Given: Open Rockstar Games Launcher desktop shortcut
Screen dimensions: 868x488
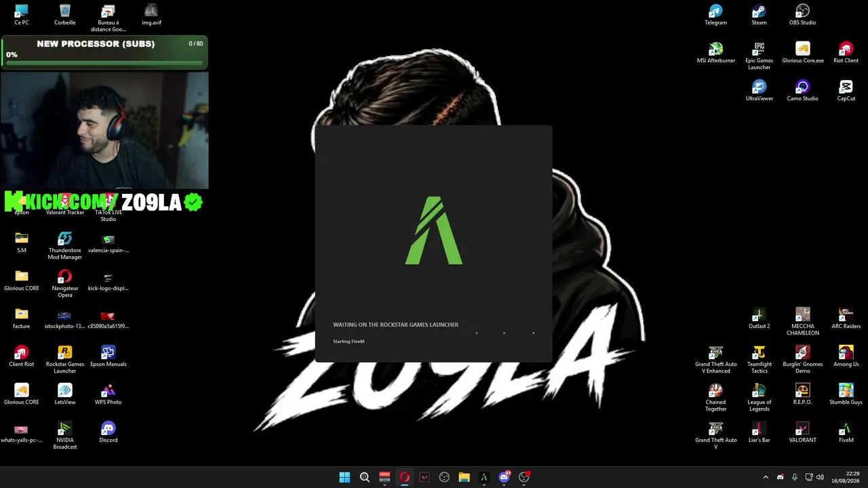Looking at the screenshot, I should [65, 360].
